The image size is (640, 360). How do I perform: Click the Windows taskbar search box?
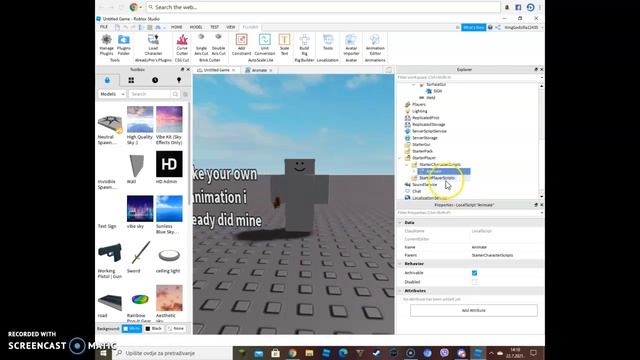[172, 353]
